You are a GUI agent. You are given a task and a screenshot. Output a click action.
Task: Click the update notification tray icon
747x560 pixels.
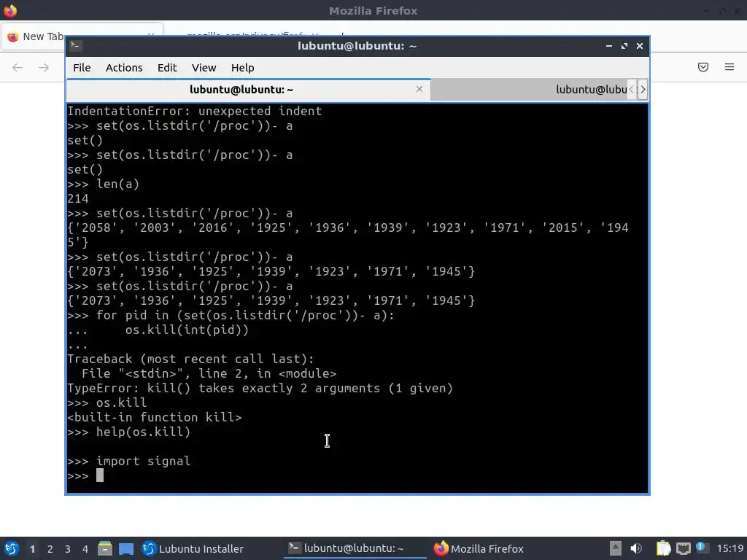703,548
